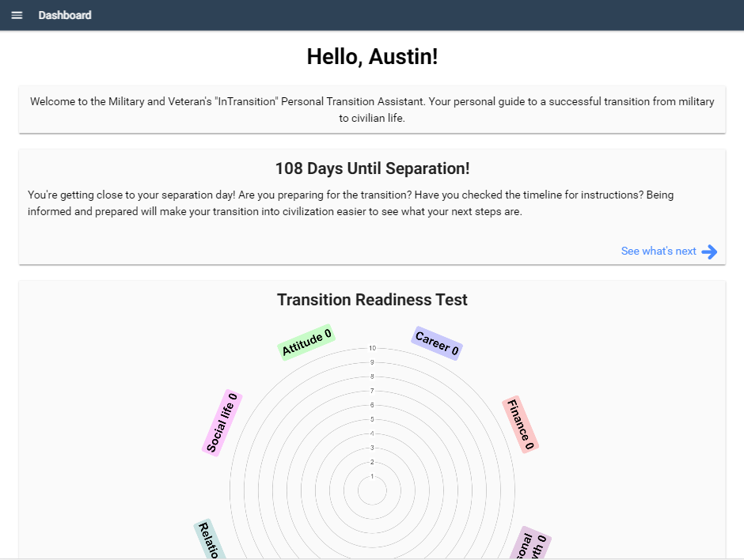Click the Dashboard title in header
The image size is (744, 560).
pos(65,16)
